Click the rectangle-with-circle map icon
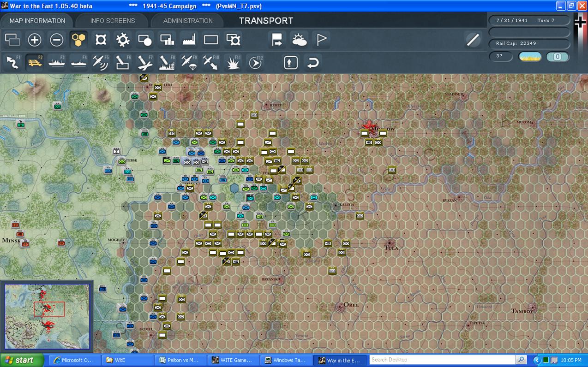Image resolution: width=588 pixels, height=367 pixels. pyautogui.click(x=145, y=40)
